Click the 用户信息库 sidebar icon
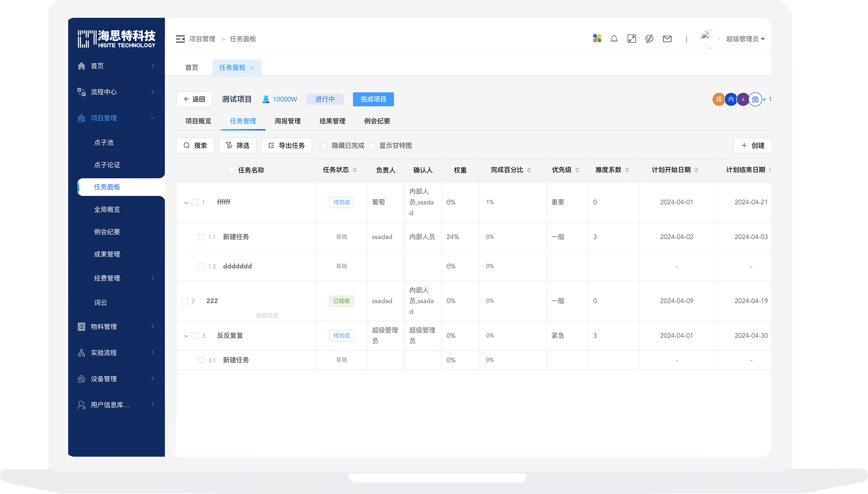This screenshot has width=868, height=494. 81,405
